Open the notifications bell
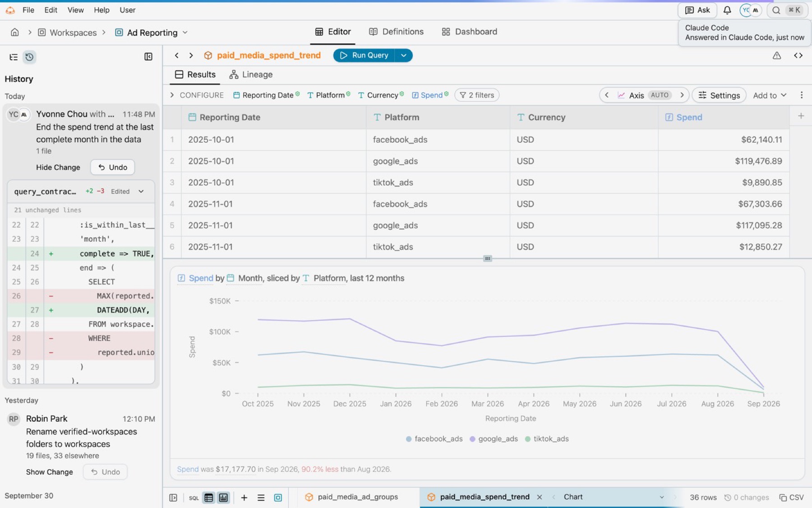 point(727,10)
